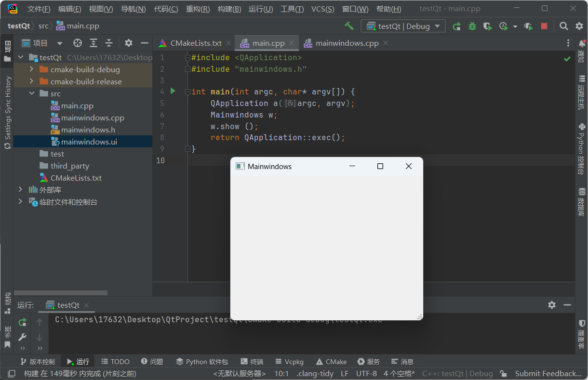The height and width of the screenshot is (380, 588).
Task: Open the attach debugger toolbar icon
Action: click(528, 26)
